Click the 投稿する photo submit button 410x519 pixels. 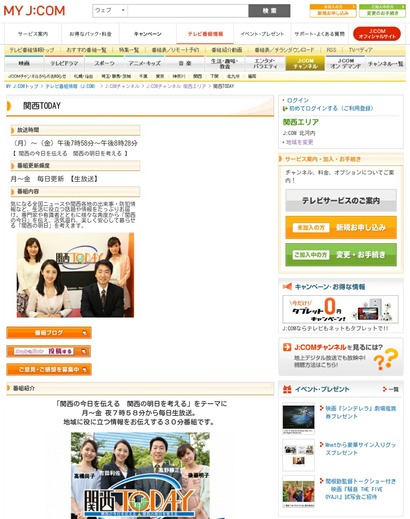[x=49, y=351]
